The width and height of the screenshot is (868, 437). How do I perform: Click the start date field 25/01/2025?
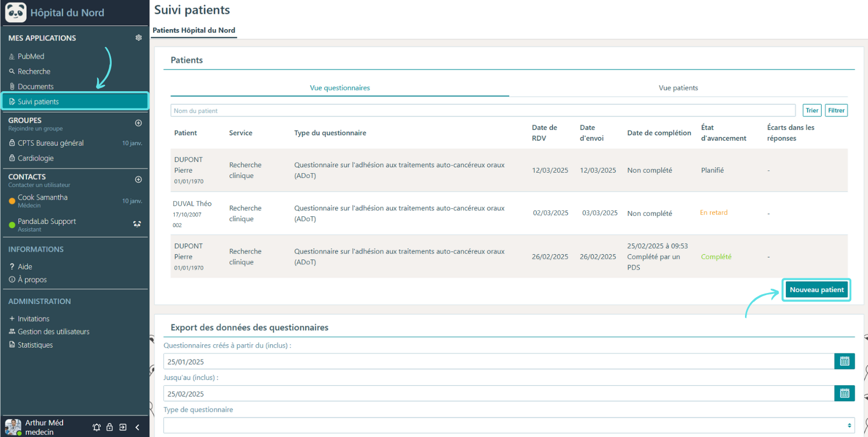coord(499,361)
